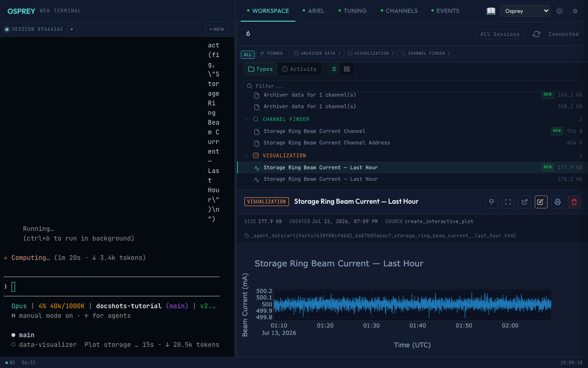Viewport: 588px width, 368px height.
Task: Open the ARIEL tab
Action: (x=313, y=11)
